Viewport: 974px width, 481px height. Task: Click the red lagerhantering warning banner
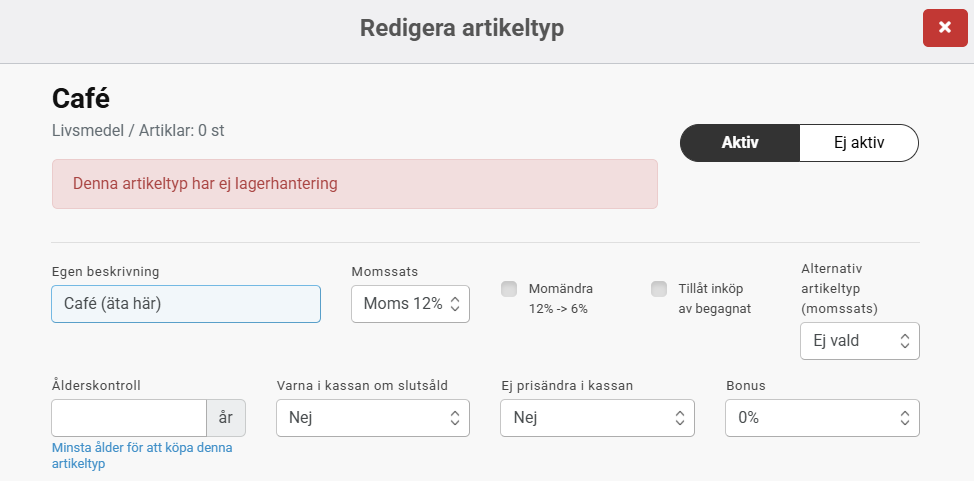click(354, 184)
